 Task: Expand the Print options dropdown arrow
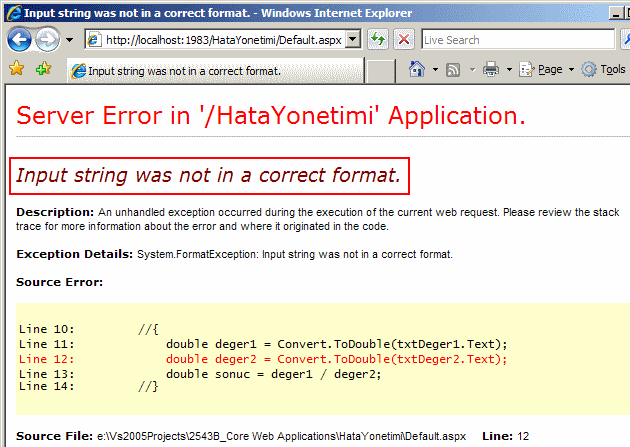[x=508, y=70]
